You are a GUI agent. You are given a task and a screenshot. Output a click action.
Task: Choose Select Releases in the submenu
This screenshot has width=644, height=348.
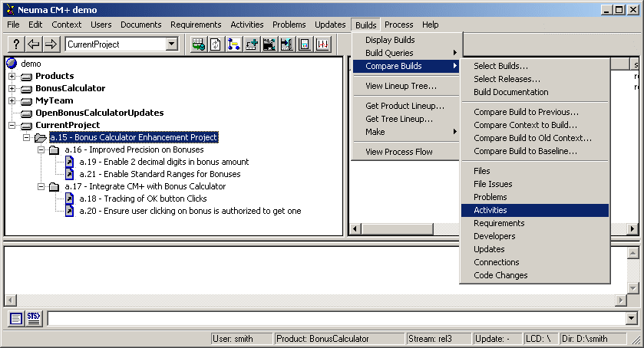[535, 79]
